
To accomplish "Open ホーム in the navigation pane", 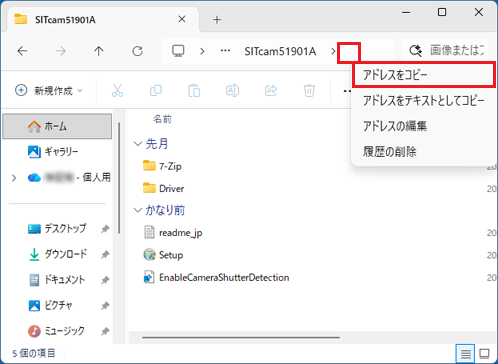I will [57, 126].
